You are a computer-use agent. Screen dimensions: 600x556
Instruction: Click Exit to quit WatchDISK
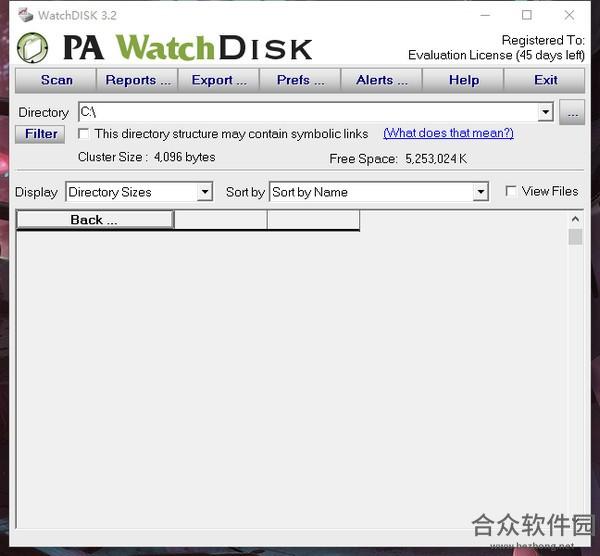(x=545, y=80)
